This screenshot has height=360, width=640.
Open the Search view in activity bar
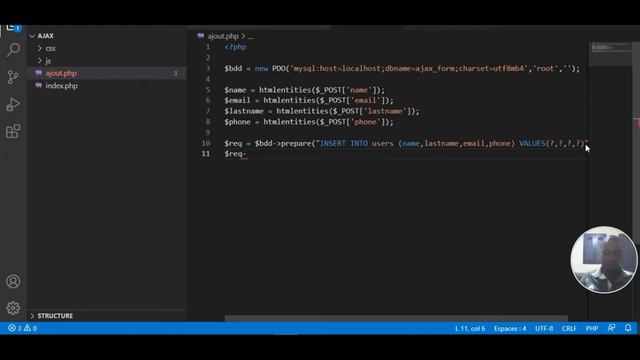(x=13, y=50)
